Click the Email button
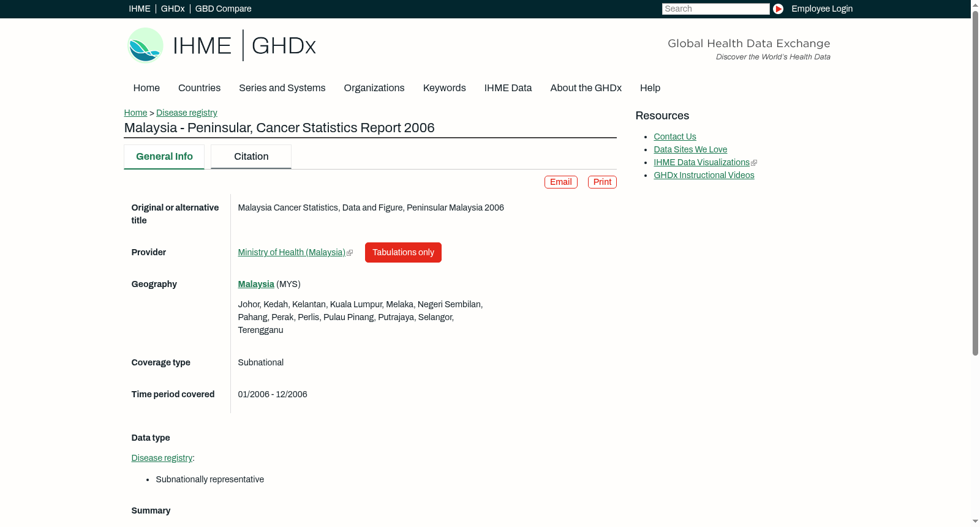Viewport: 980px width, 527px height. click(x=561, y=182)
